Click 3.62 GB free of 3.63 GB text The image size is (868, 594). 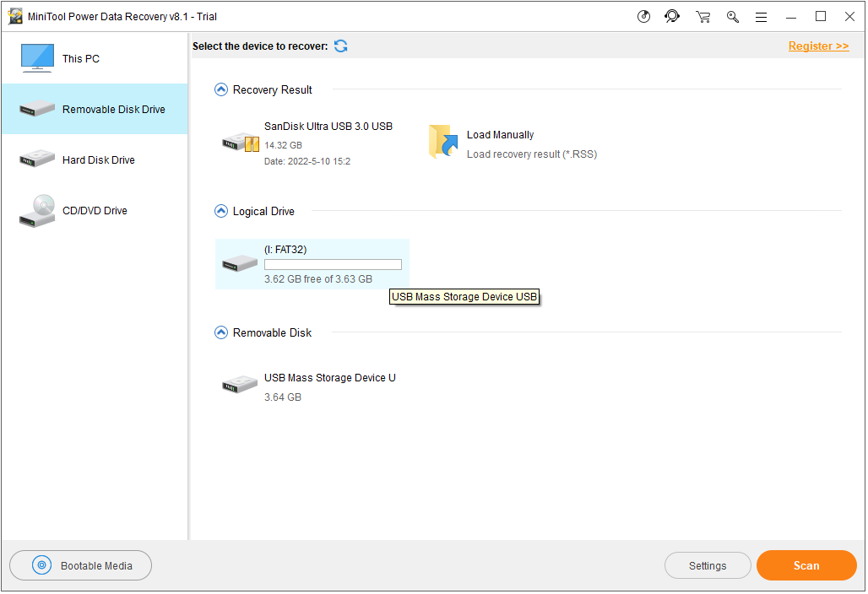point(318,279)
